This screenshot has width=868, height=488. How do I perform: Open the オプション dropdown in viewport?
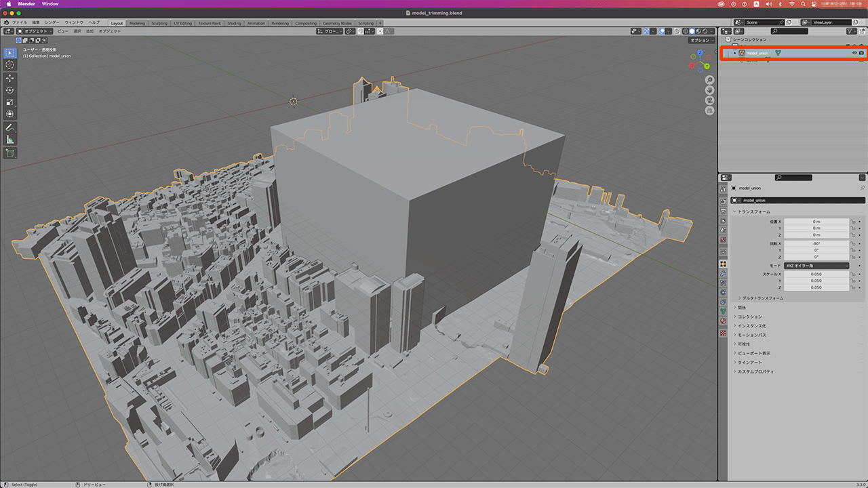click(x=701, y=41)
